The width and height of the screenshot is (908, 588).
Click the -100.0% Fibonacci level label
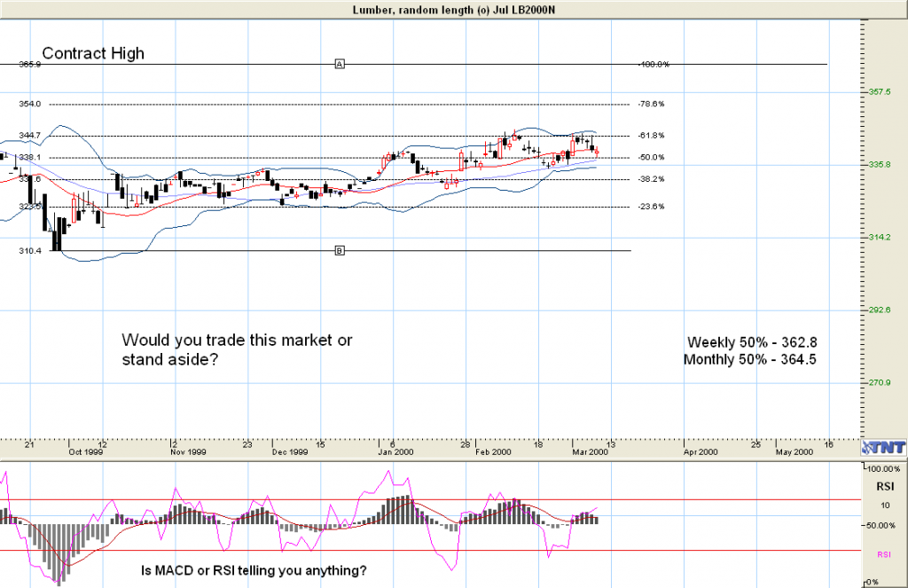pyautogui.click(x=654, y=65)
